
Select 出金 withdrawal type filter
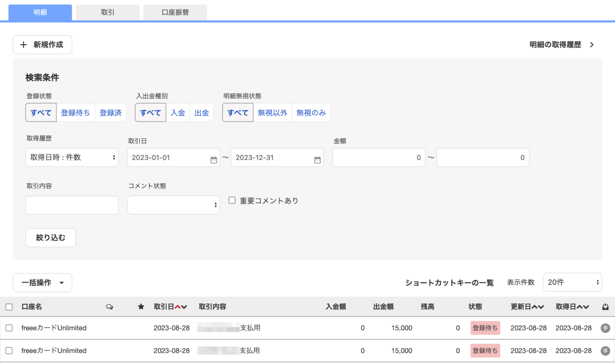(202, 113)
